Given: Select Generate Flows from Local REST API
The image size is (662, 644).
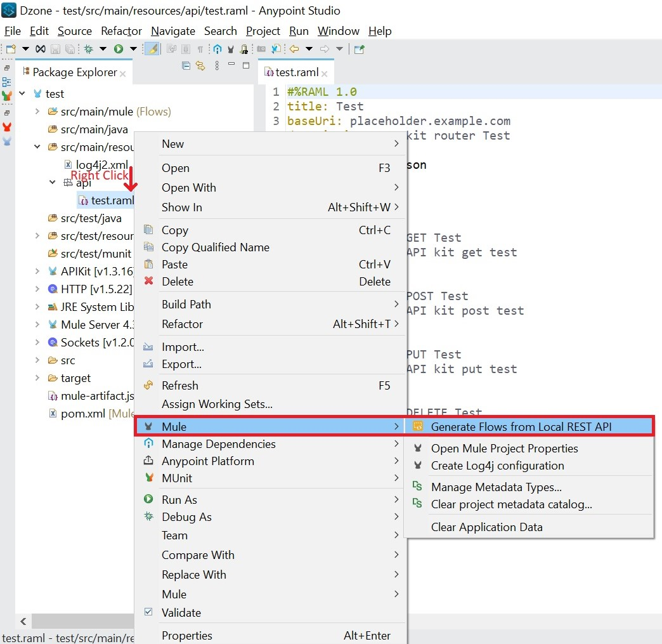Looking at the screenshot, I should point(521,426).
